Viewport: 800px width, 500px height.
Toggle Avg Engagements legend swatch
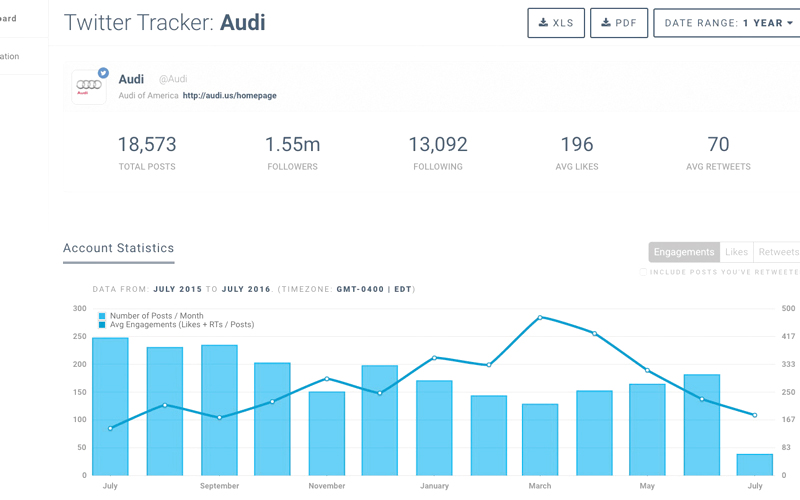(102, 325)
